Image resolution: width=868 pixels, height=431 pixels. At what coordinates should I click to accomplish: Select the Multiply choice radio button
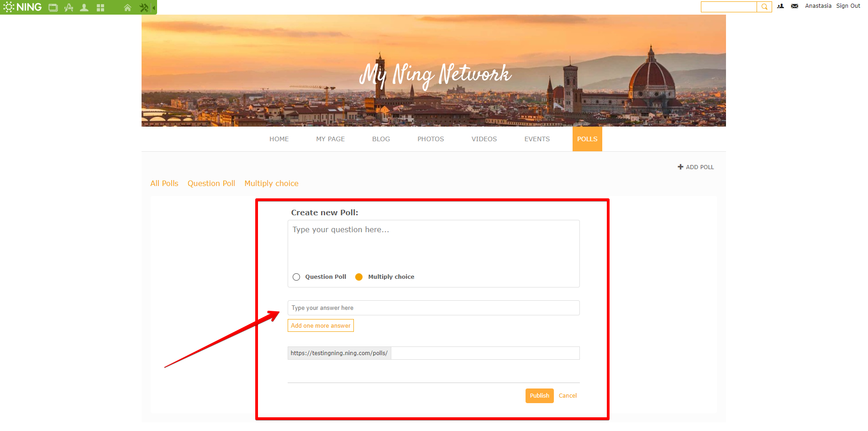(359, 277)
